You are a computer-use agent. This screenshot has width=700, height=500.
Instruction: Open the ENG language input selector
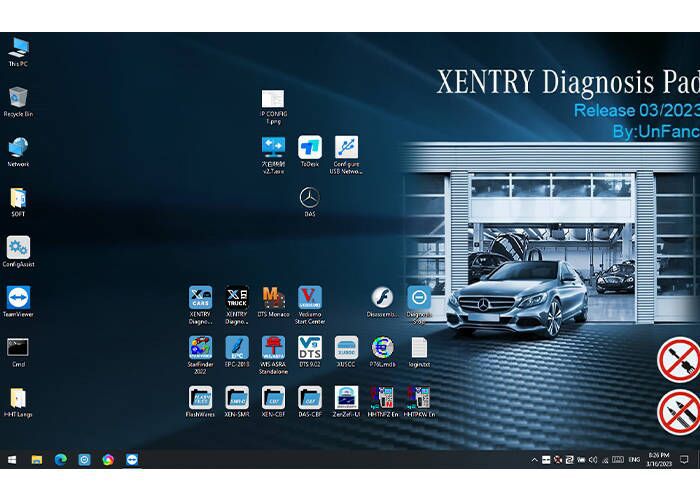click(x=634, y=459)
